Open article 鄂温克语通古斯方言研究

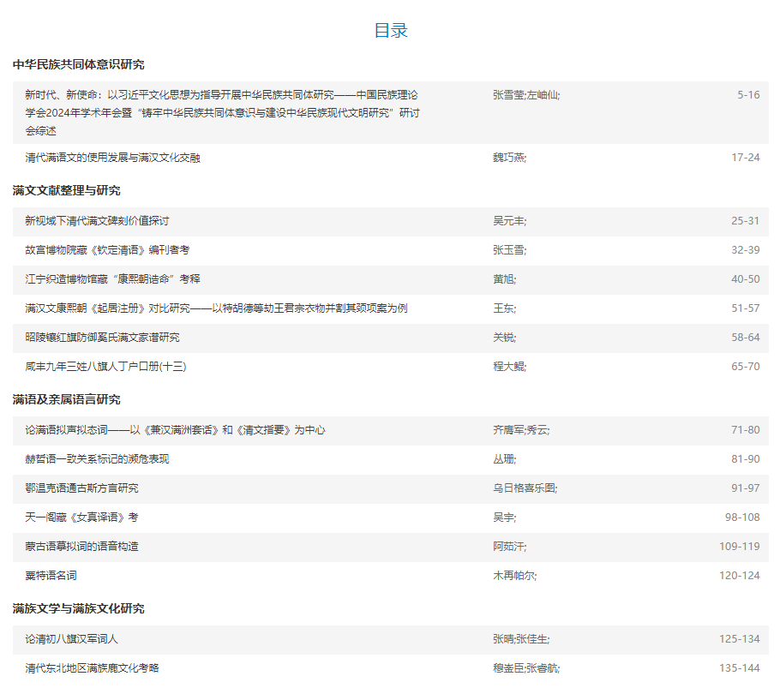(x=81, y=488)
